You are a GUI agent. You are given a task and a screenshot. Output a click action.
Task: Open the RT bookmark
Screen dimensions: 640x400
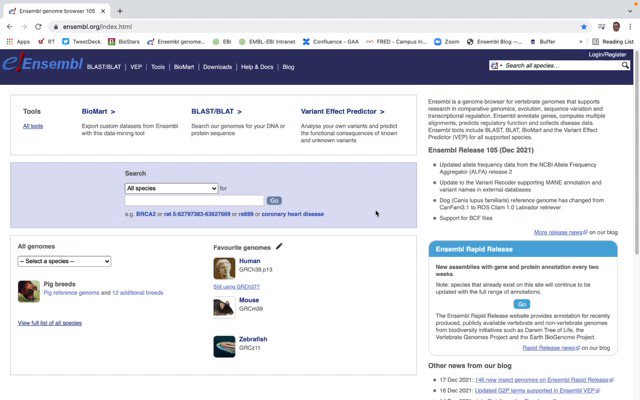(x=47, y=42)
